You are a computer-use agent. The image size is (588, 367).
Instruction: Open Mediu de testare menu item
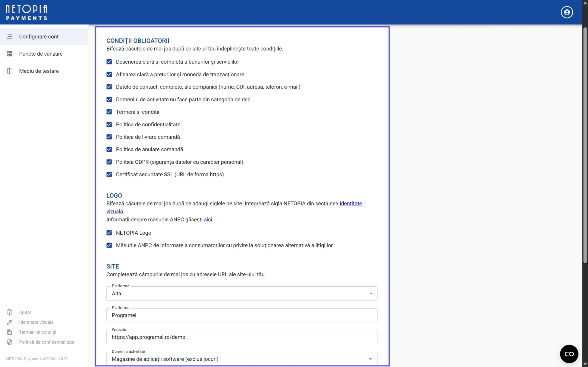click(x=39, y=71)
